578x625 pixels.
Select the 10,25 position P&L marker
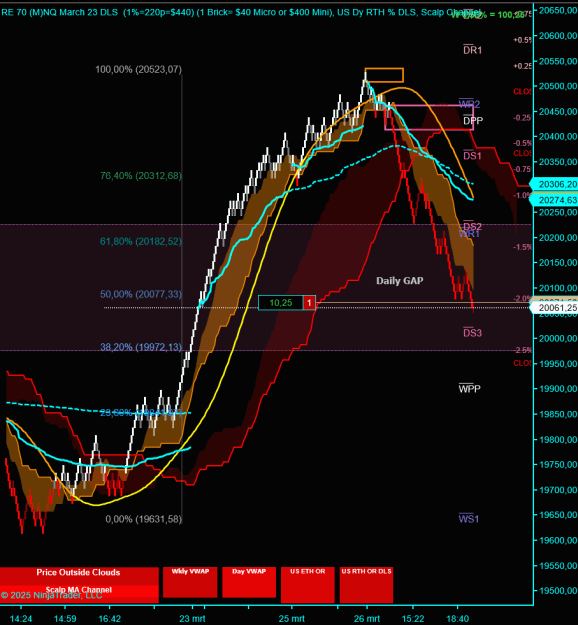pyautogui.click(x=281, y=303)
